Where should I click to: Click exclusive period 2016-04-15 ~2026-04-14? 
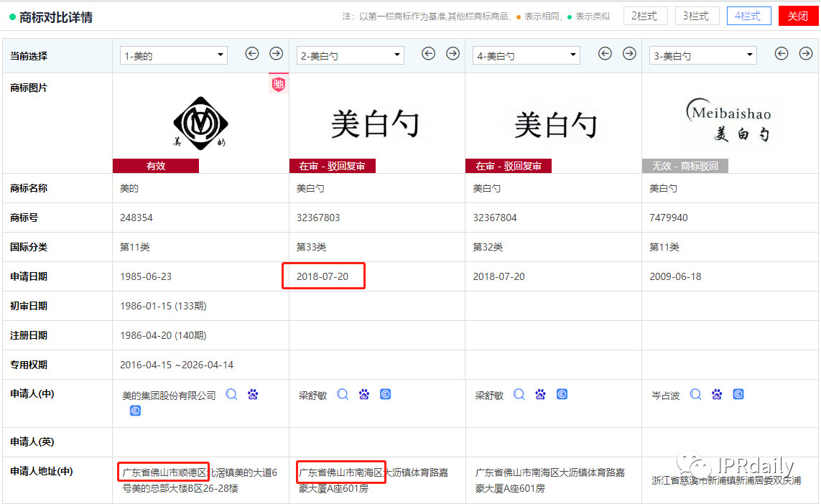coord(177,365)
